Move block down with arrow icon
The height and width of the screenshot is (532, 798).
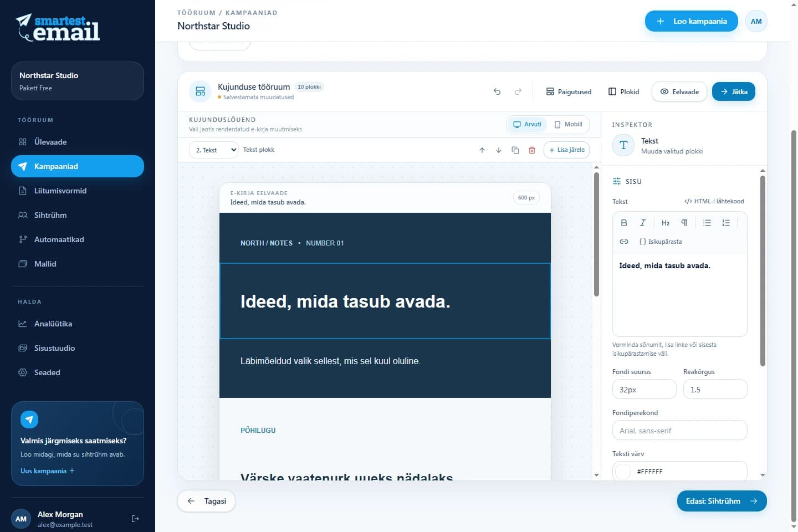(x=499, y=150)
